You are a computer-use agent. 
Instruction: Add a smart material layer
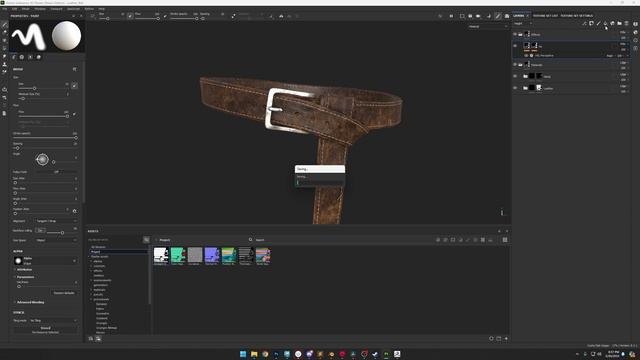pos(613,24)
